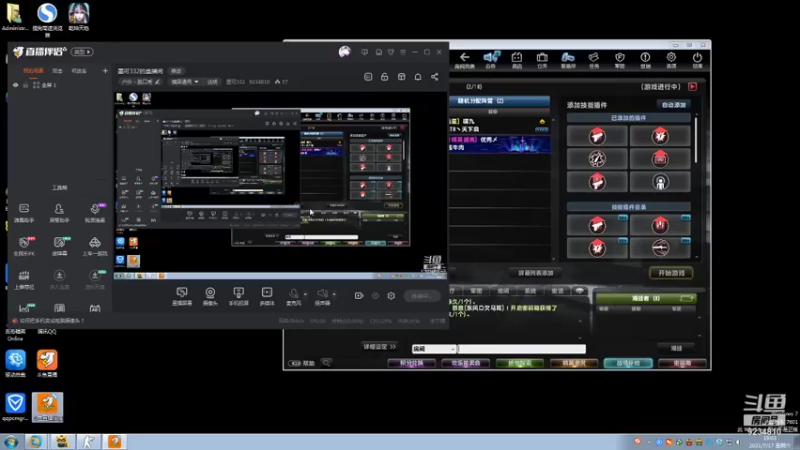800x450 pixels.
Task: Open the Administrator folder desktop icon
Action: point(14,17)
